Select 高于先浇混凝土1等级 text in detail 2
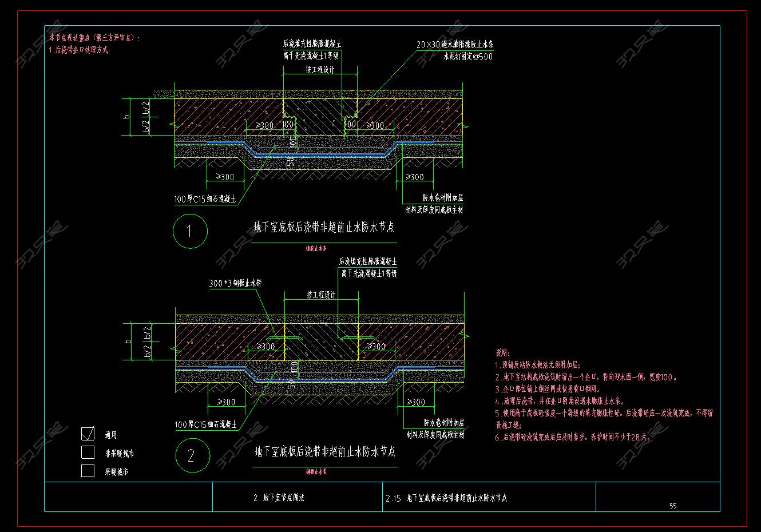This screenshot has height=532, width=761. click(x=369, y=273)
